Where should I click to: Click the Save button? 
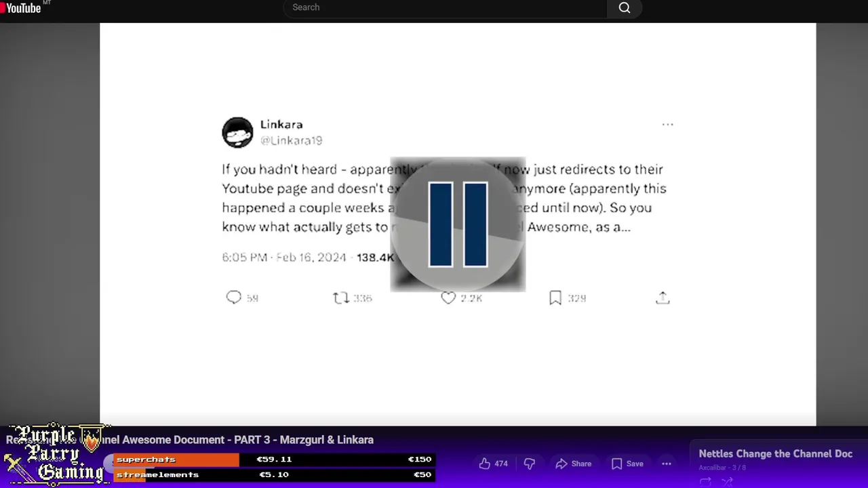(x=627, y=464)
